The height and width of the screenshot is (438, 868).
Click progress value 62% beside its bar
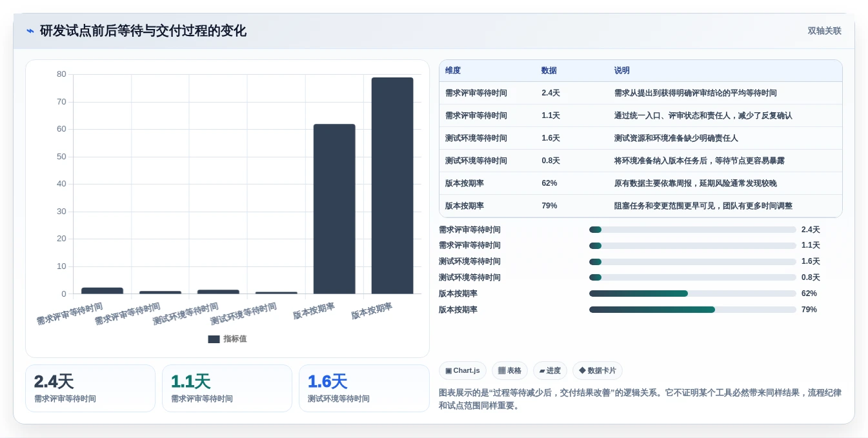click(x=809, y=294)
